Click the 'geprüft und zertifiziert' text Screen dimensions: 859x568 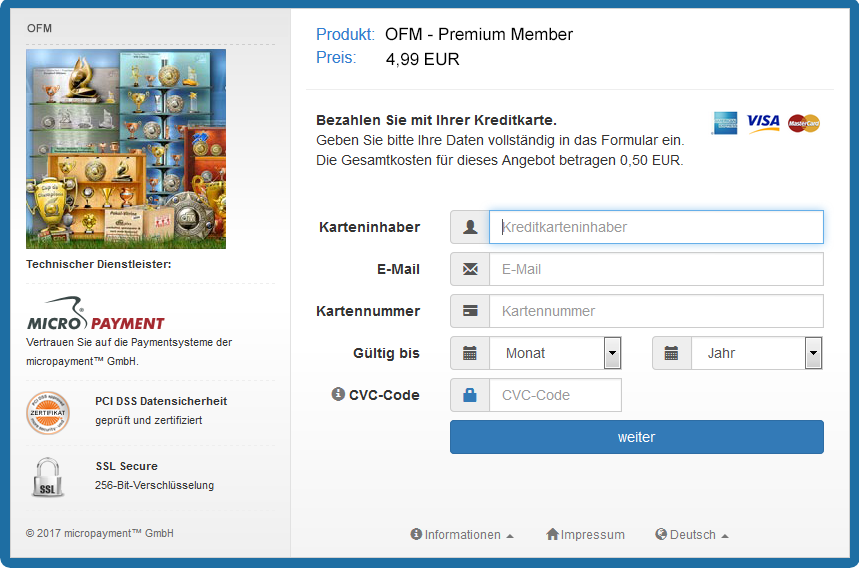click(x=148, y=420)
